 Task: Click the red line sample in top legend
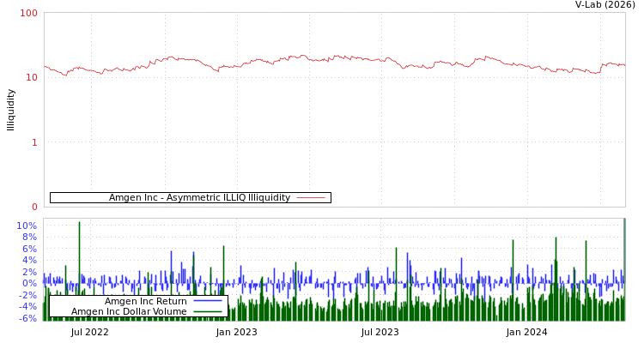(x=310, y=198)
